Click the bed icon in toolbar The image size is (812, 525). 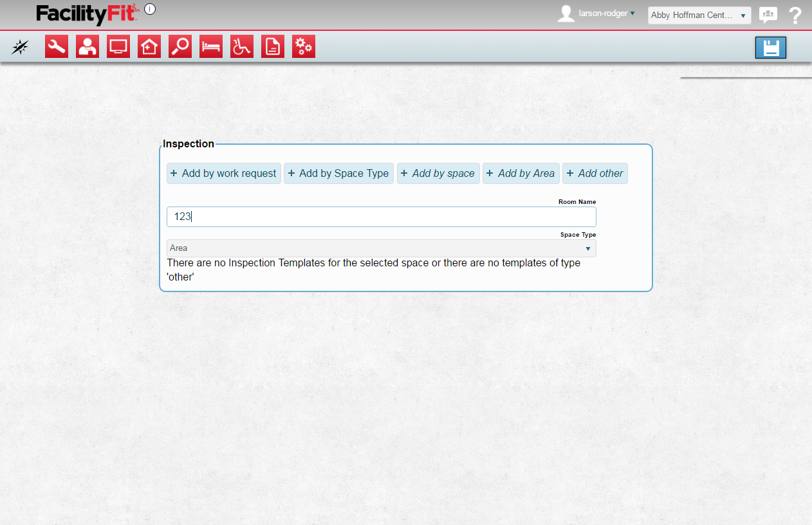pos(211,47)
